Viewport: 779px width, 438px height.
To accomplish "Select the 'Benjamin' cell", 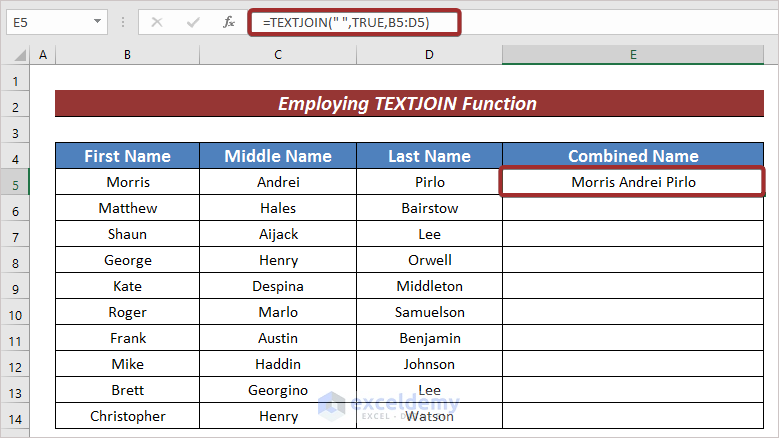I will coord(429,338).
